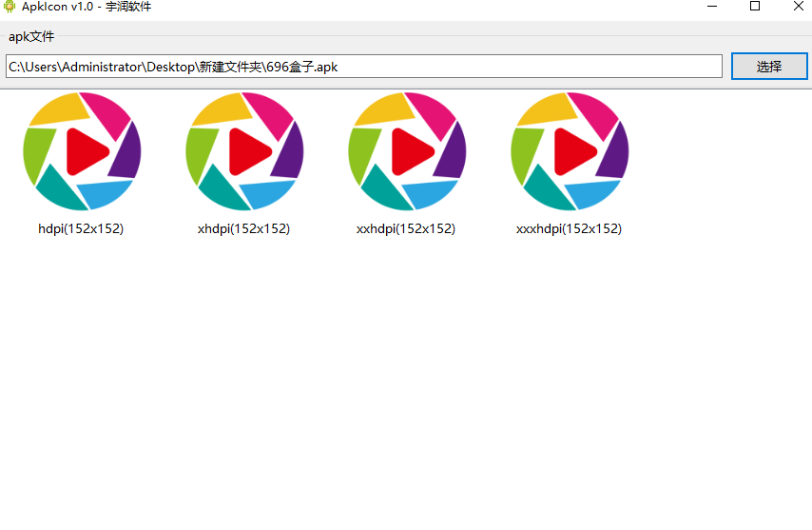
Task: Click the xxhdpi(152x152) label
Action: (x=406, y=228)
